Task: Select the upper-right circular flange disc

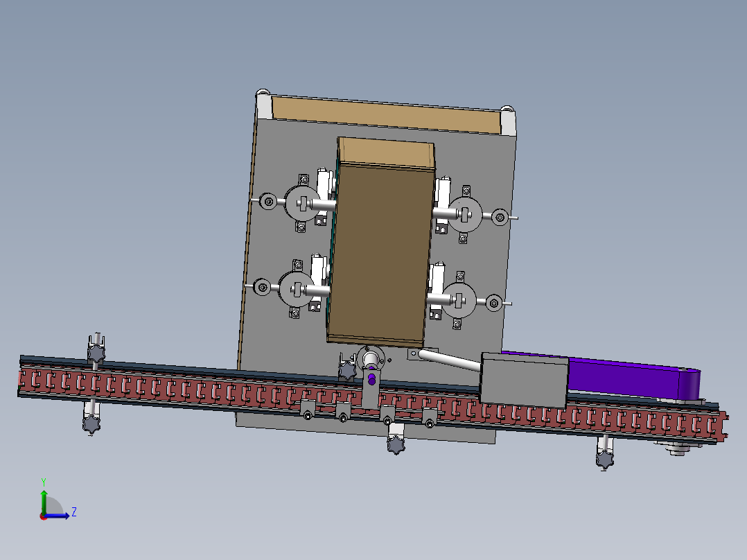Action: click(x=465, y=214)
